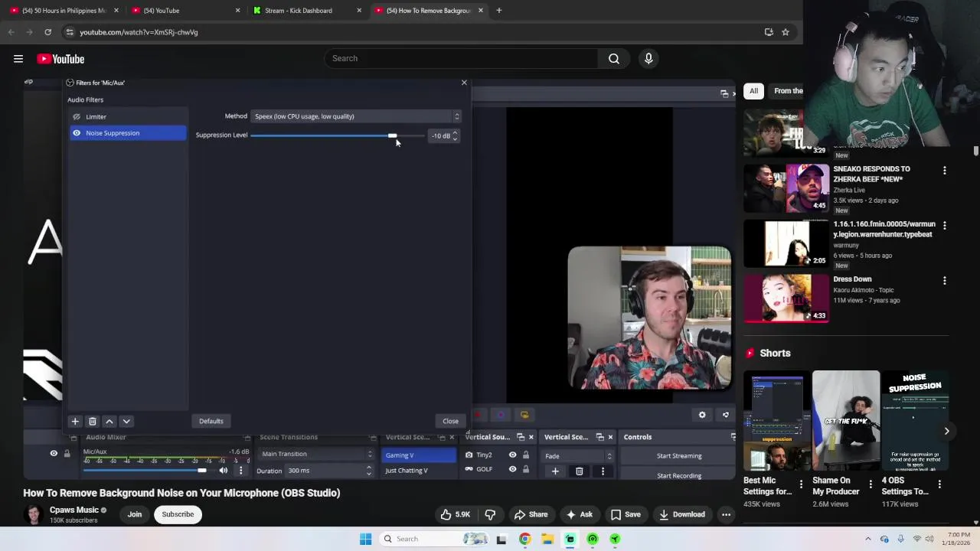Dislike the video with thumbs down
The width and height of the screenshot is (980, 551).
(x=490, y=514)
